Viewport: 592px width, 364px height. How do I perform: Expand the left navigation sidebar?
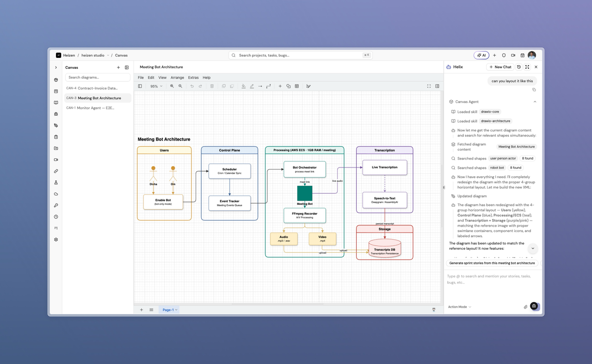(x=56, y=68)
